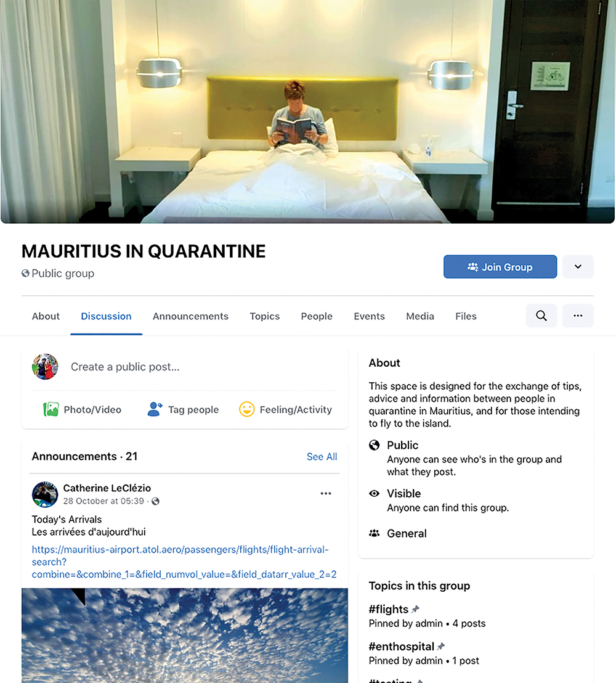Click the Join Group button
This screenshot has height=683, width=616.
point(500,266)
